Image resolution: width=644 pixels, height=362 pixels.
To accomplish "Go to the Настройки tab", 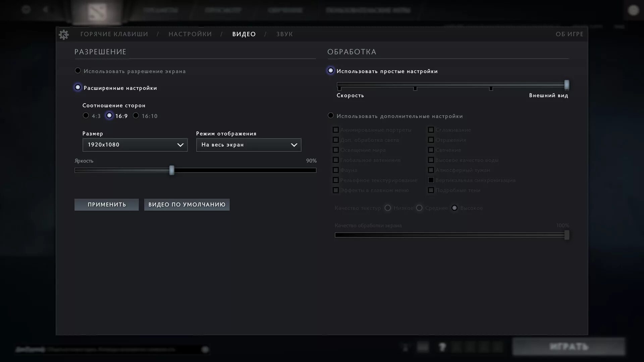I will [x=190, y=34].
